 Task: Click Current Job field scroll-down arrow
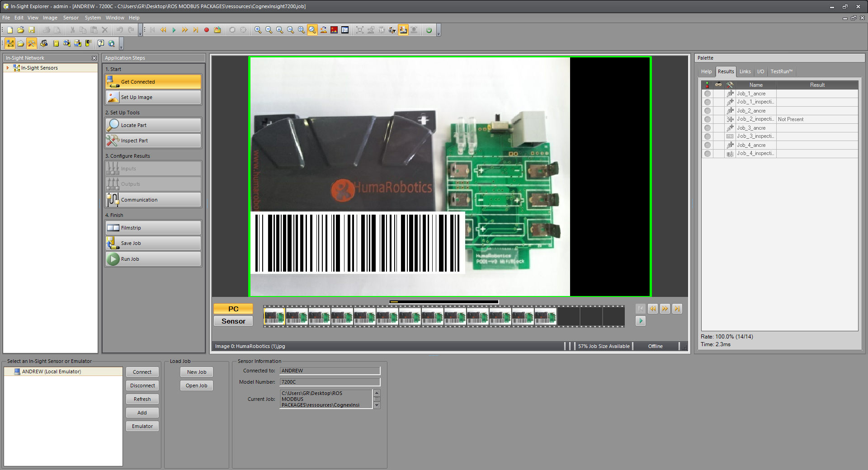377,405
